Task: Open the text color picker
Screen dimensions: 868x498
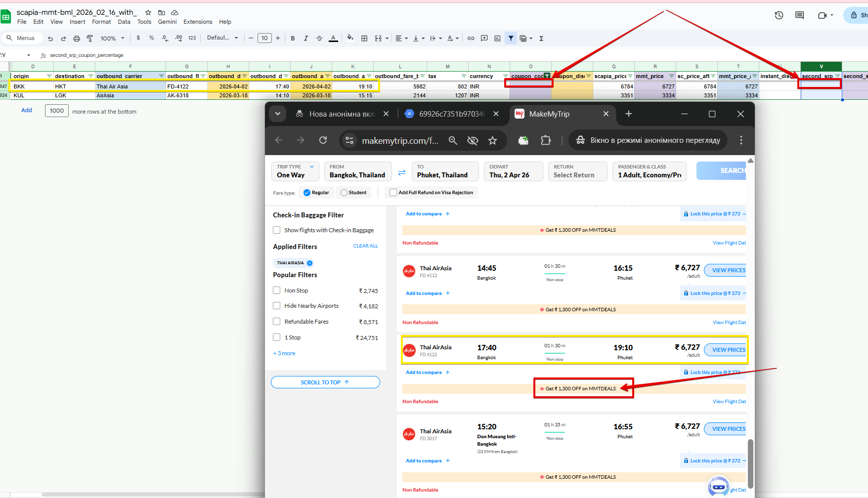Action: click(x=333, y=39)
